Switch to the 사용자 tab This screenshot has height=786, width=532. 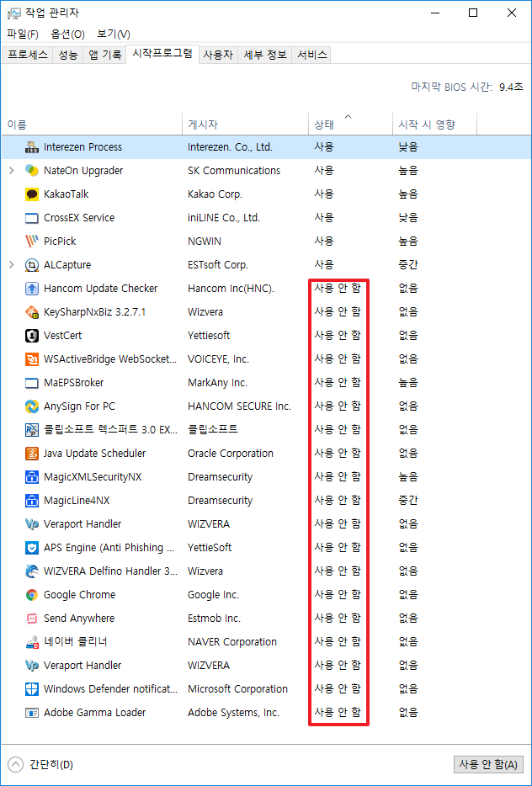coord(218,56)
